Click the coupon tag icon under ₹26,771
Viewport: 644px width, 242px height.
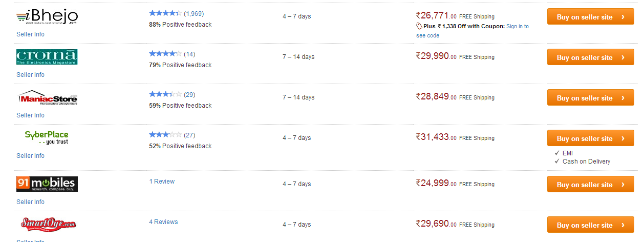[x=419, y=26]
